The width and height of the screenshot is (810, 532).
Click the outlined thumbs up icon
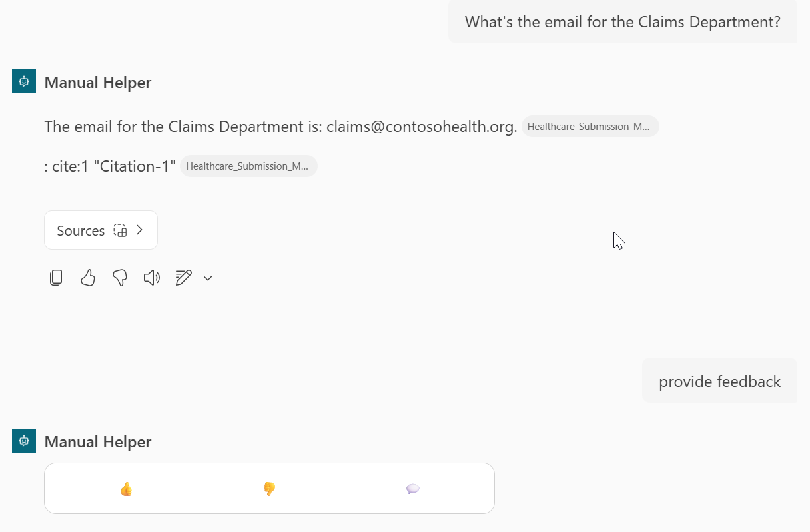pos(88,278)
